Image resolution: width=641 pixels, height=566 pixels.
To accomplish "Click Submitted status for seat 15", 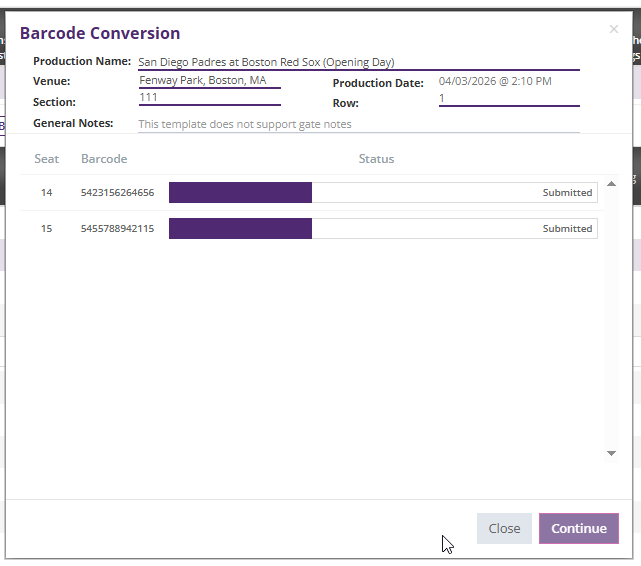I will pos(567,228).
